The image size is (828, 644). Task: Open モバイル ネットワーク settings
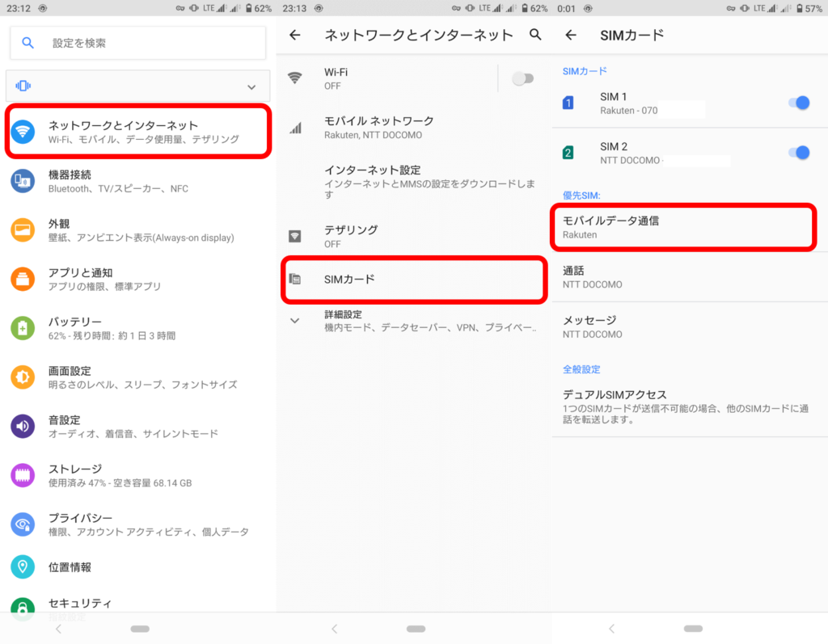414,127
